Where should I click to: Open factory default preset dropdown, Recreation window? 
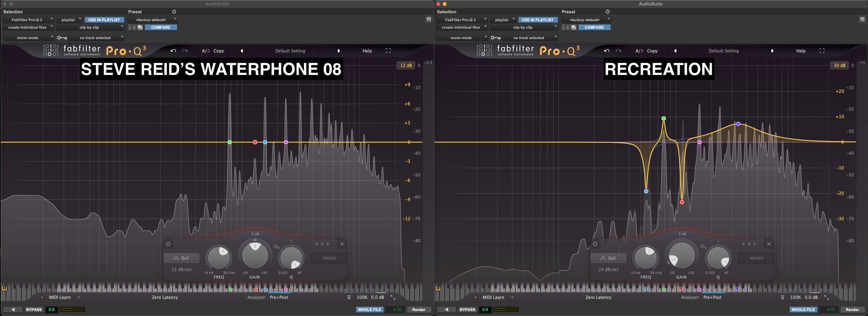point(586,20)
